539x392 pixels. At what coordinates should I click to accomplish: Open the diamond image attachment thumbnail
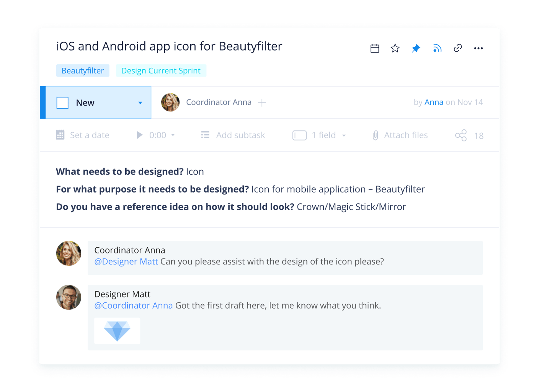(x=117, y=331)
